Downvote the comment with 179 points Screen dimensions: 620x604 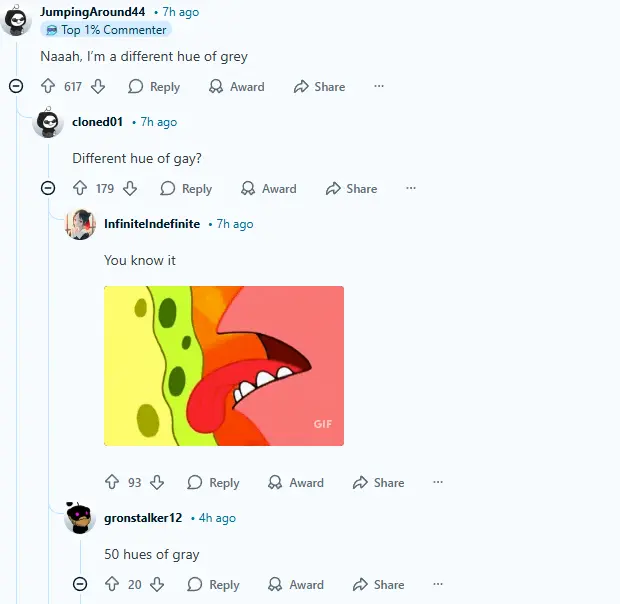(x=130, y=188)
